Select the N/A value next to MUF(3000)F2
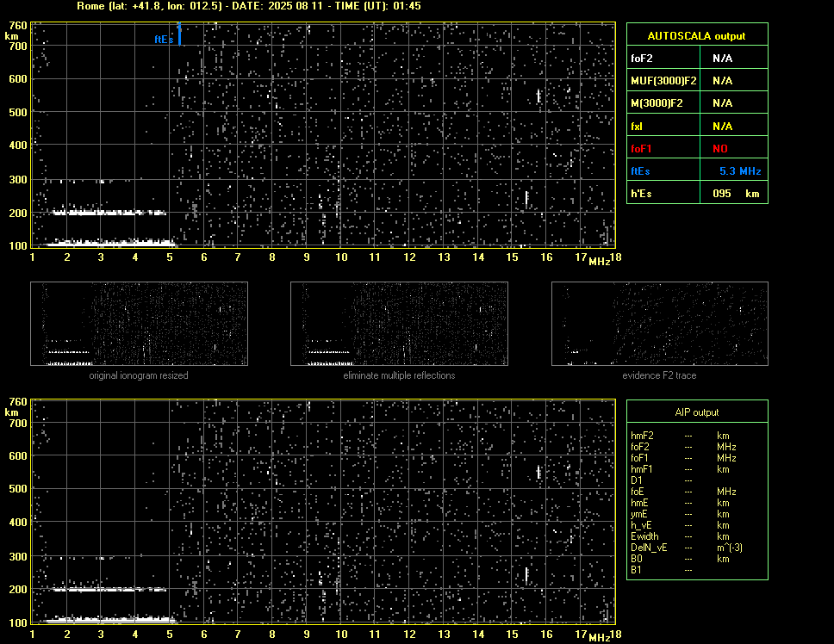This screenshot has width=834, height=644. click(x=722, y=81)
